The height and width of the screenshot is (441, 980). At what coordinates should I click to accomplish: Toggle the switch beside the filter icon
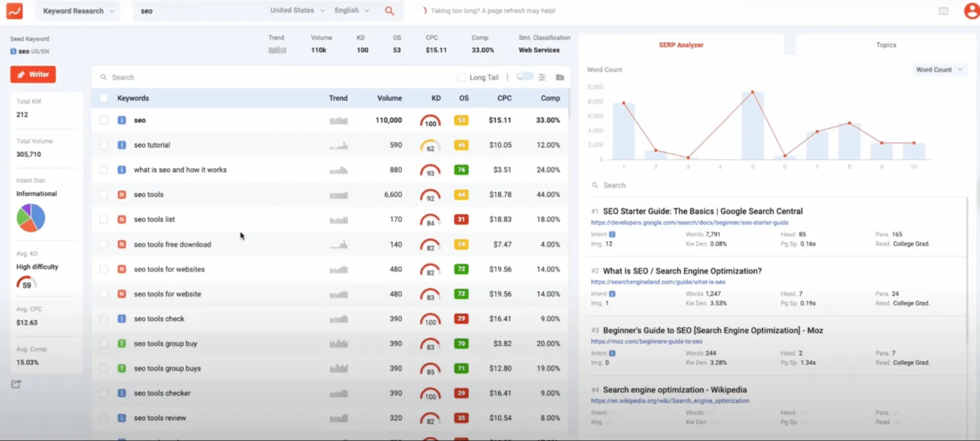click(x=524, y=77)
